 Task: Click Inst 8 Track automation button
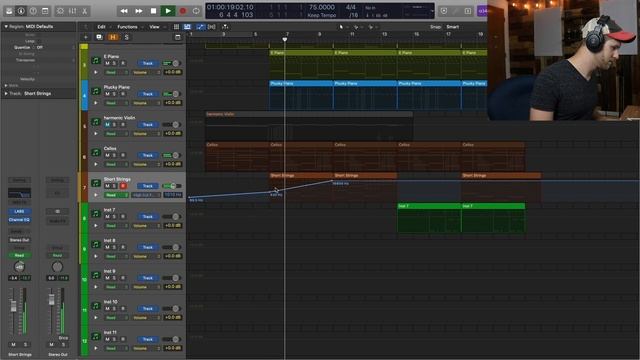tap(147, 247)
